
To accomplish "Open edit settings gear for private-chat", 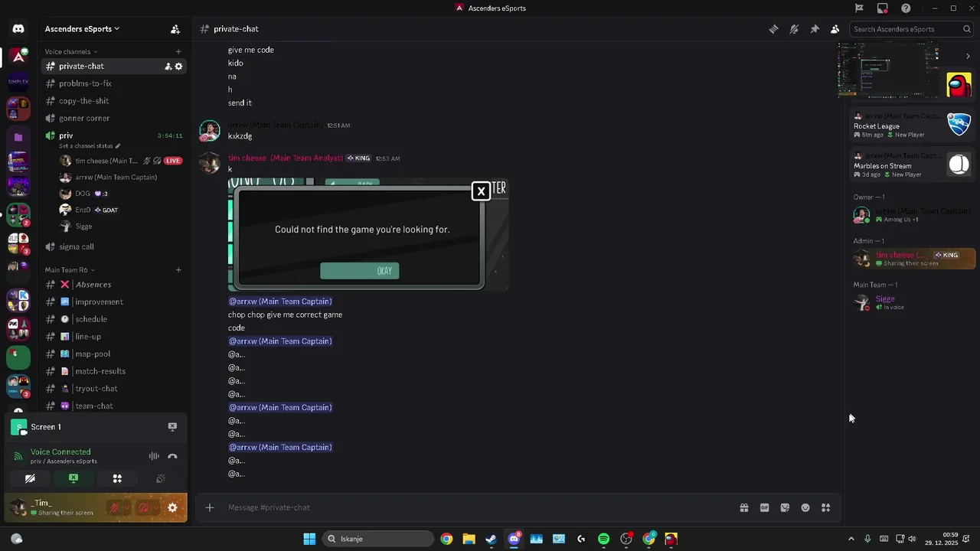I will pos(178,67).
